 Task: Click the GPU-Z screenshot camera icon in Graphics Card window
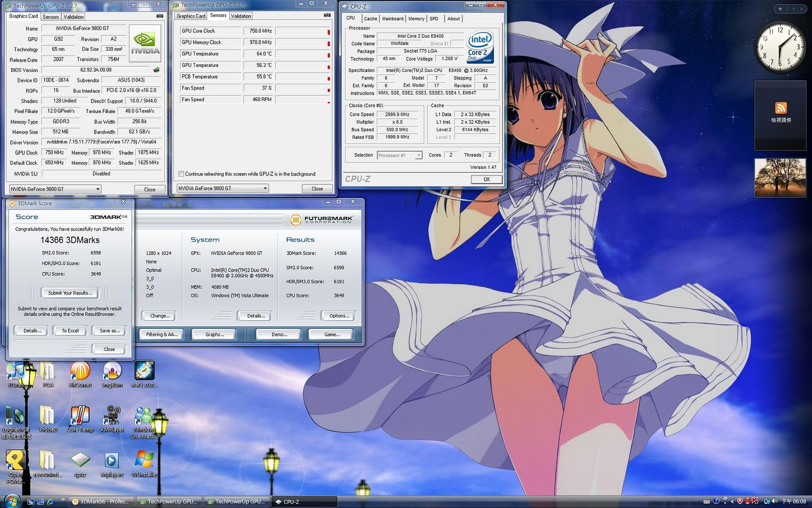tap(160, 16)
